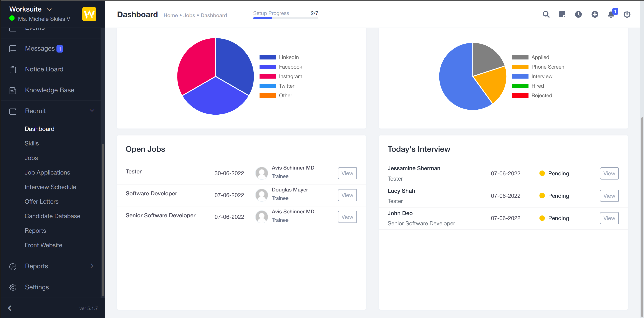
Task: Click the power logout icon
Action: 627,15
